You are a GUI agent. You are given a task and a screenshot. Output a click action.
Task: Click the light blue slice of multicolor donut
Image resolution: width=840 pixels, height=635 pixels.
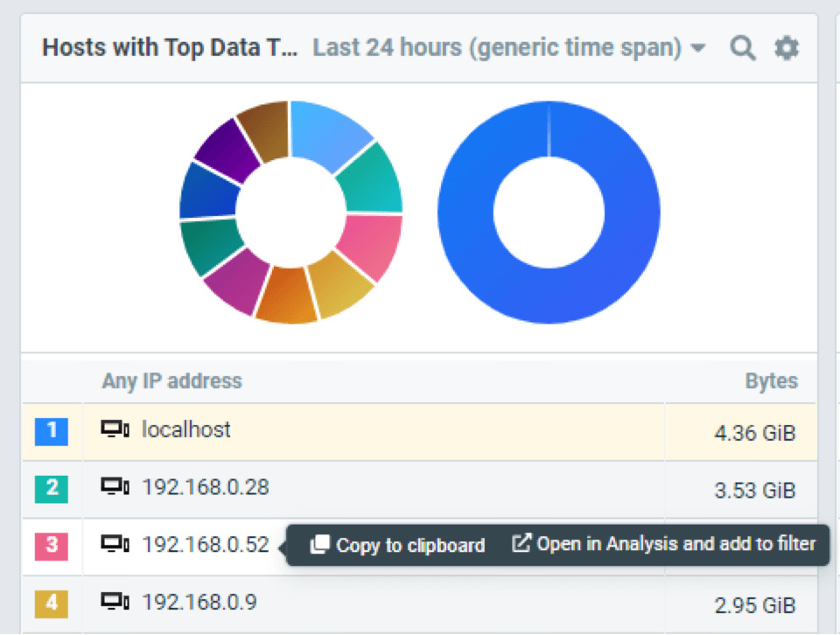329,135
